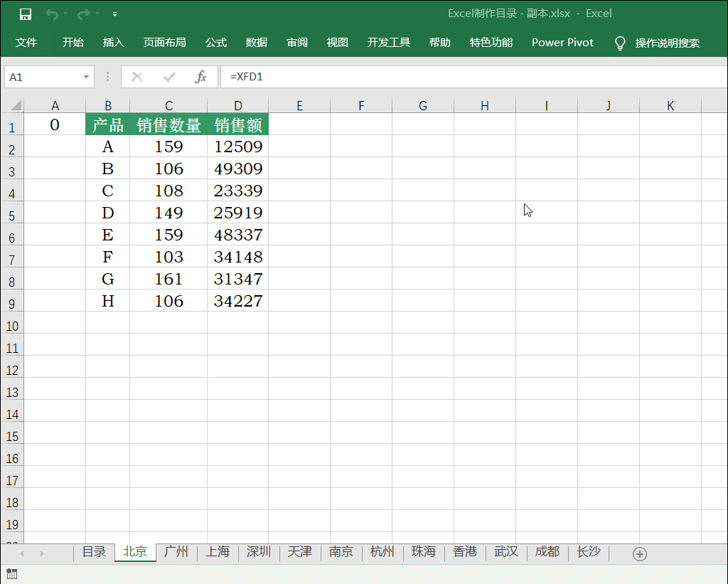
Task: Expand the Name Box dropdown arrow
Action: (x=86, y=77)
